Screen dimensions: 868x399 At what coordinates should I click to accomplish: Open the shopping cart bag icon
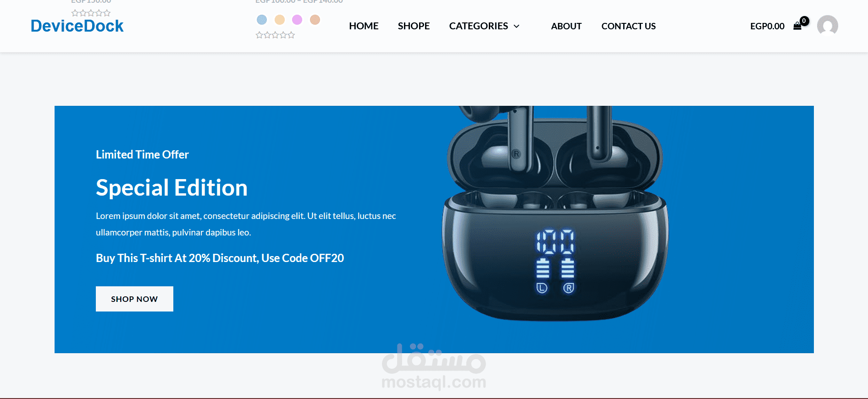coord(797,27)
